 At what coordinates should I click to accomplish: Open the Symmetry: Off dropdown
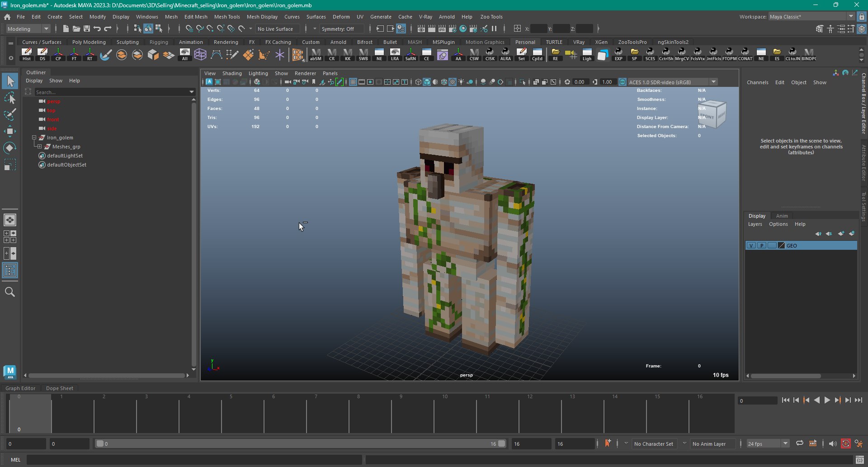click(341, 29)
